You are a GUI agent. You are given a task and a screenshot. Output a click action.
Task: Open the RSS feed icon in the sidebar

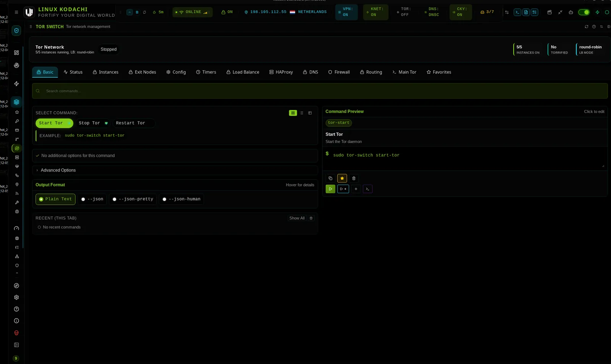pyautogui.click(x=17, y=194)
